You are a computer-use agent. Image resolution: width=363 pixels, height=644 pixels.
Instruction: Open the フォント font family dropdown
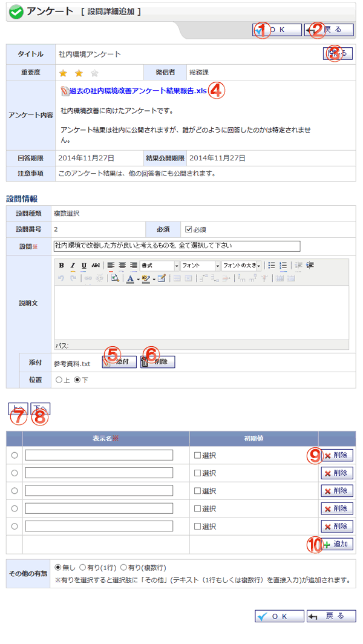click(200, 265)
